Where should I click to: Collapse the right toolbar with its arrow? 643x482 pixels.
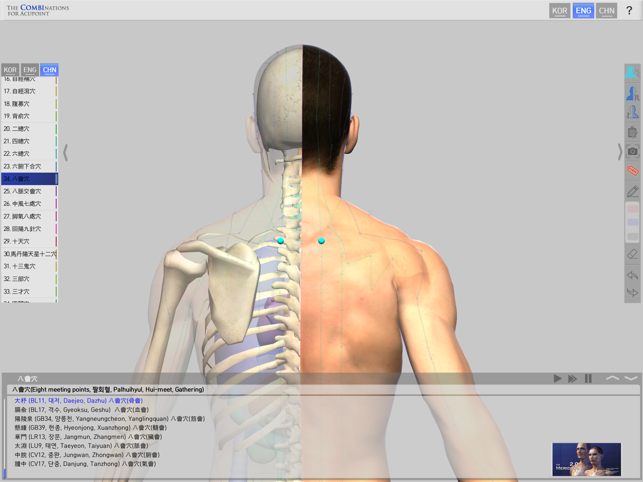(x=620, y=151)
